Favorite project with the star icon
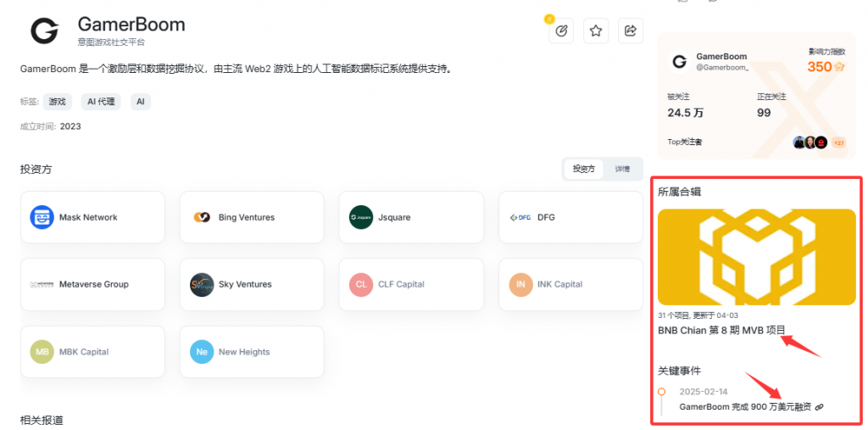 (x=596, y=31)
